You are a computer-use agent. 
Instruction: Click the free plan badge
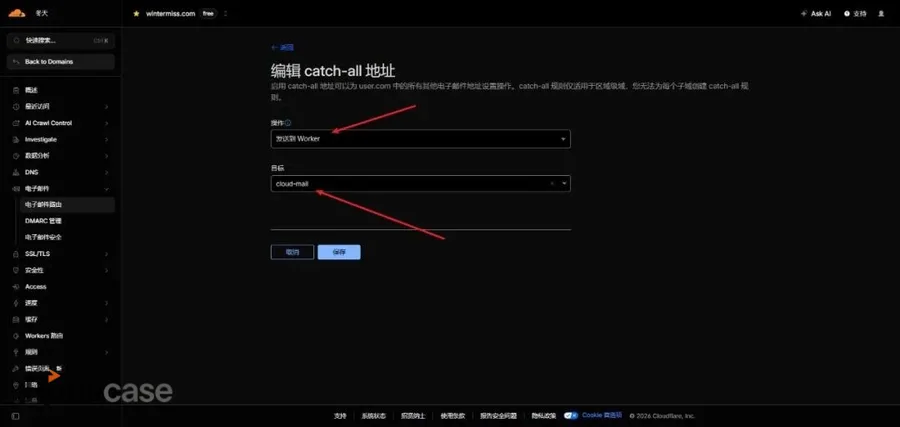(x=208, y=14)
